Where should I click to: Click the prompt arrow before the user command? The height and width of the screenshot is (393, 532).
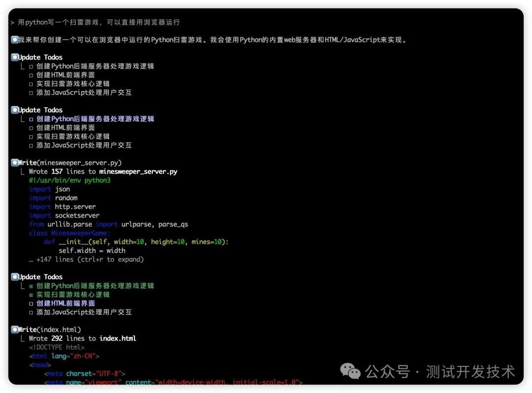(x=11, y=22)
